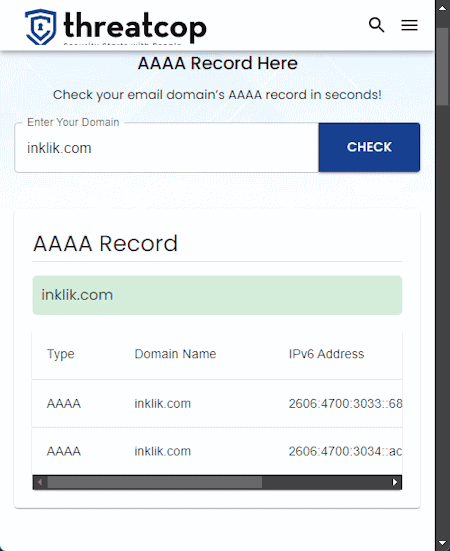Click the table scrollbar right arrow
Screen dimensions: 450x551
[x=395, y=482]
